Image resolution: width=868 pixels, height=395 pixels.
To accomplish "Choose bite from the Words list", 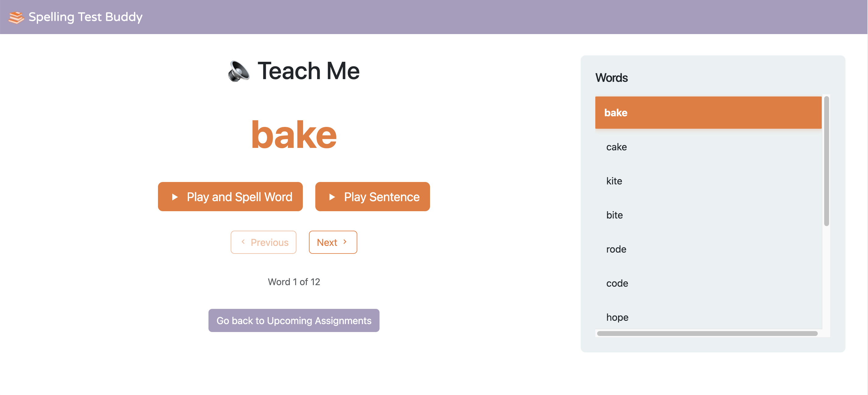I will pos(614,215).
